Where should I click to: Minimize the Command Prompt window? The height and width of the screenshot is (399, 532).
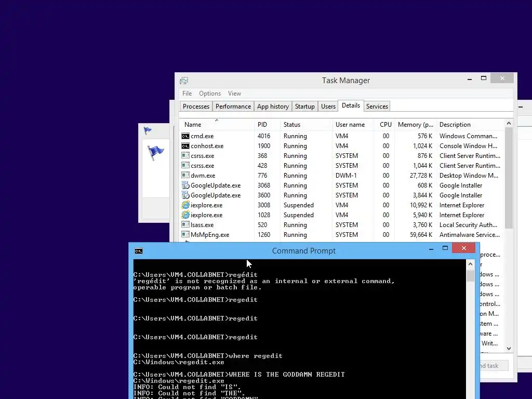[x=431, y=249]
